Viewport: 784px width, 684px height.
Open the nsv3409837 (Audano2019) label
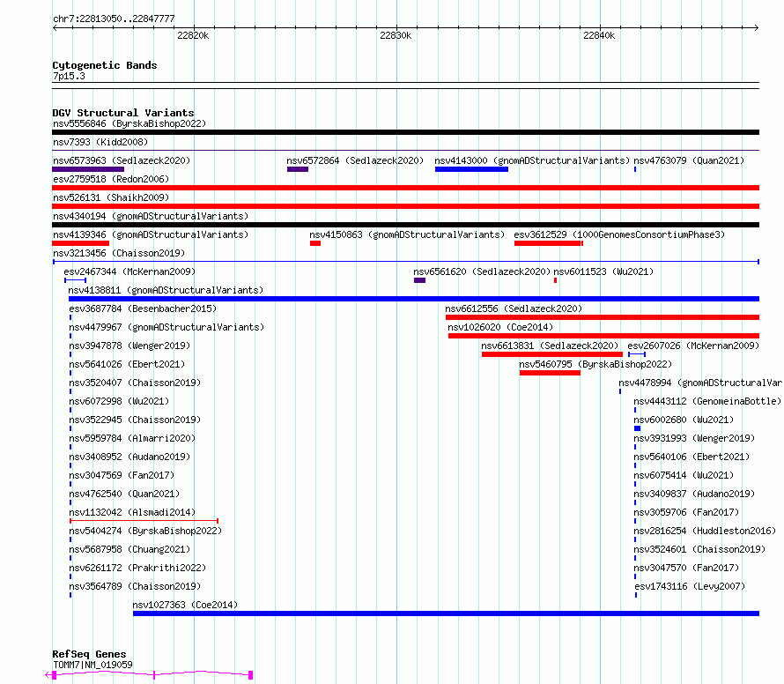click(694, 494)
